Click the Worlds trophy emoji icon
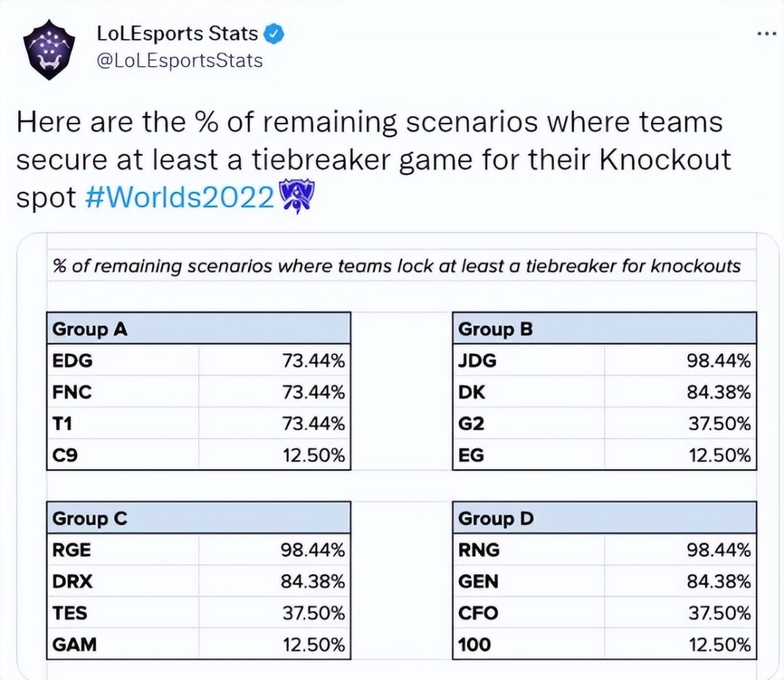This screenshot has width=784, height=680. (x=297, y=196)
